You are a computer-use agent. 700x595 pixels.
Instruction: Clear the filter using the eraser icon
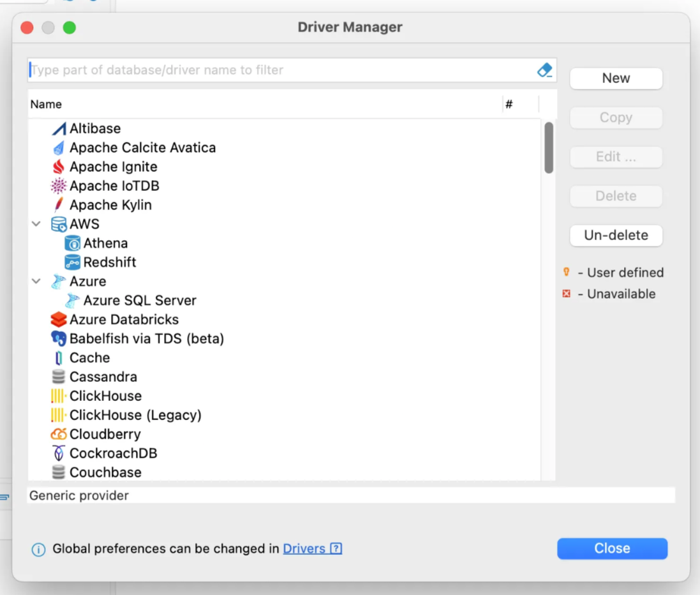(x=544, y=70)
